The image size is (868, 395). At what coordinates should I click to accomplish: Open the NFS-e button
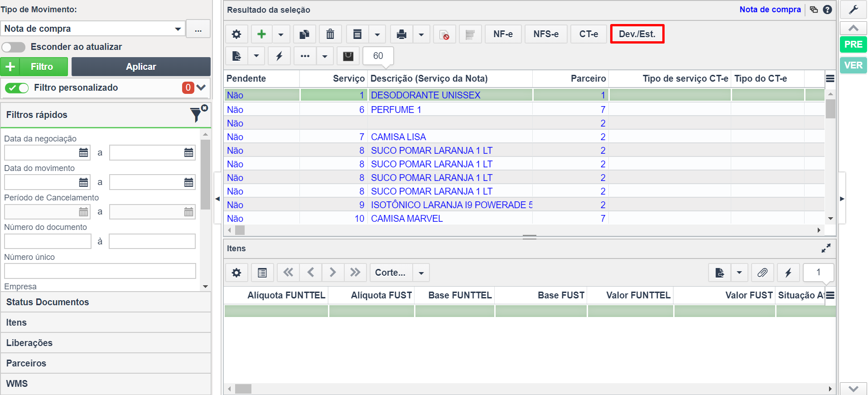546,34
